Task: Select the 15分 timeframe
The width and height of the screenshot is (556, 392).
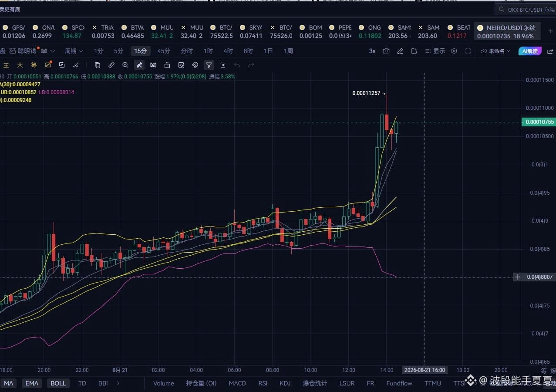Action: (140, 51)
